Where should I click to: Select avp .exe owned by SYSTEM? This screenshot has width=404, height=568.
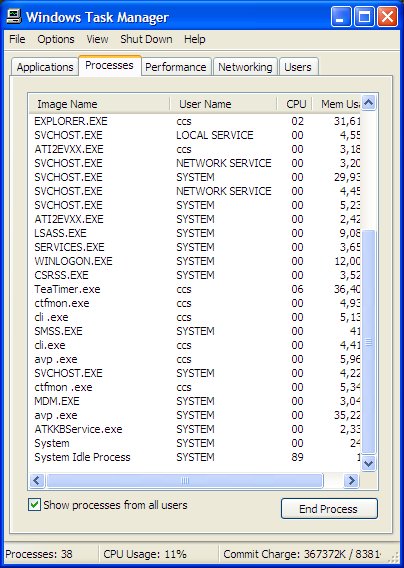point(195,415)
